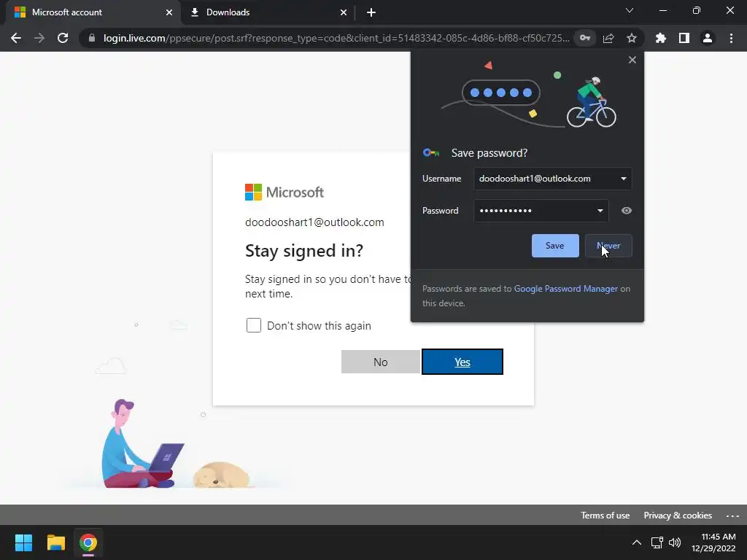Open the Chrome profile avatar
Viewport: 747px width, 560px height.
708,38
